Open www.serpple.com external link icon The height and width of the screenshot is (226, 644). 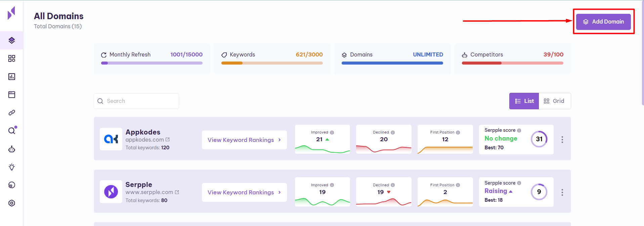click(x=177, y=192)
